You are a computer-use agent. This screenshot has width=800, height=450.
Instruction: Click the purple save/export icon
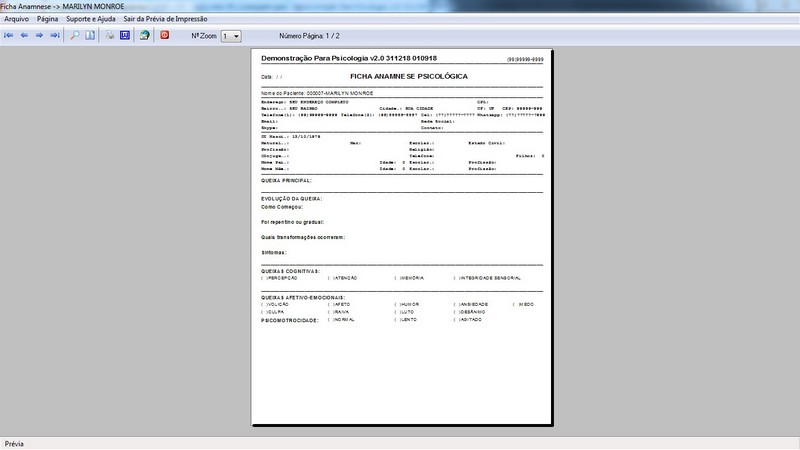pyautogui.click(x=125, y=35)
